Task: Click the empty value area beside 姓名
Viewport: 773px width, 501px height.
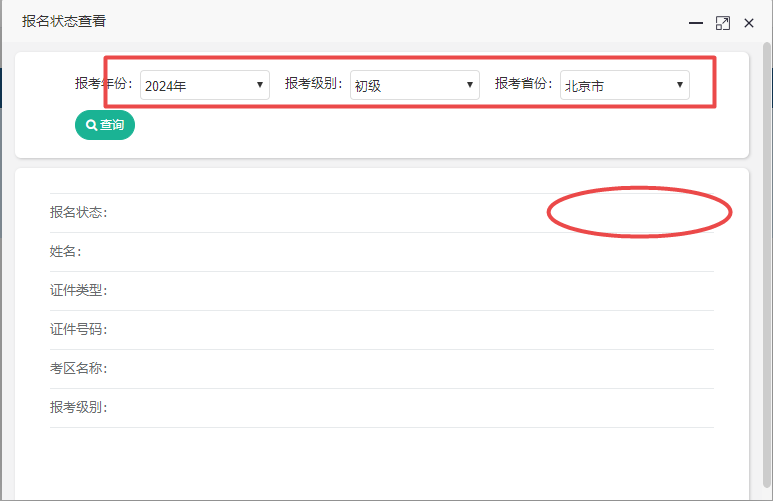Action: tap(400, 252)
